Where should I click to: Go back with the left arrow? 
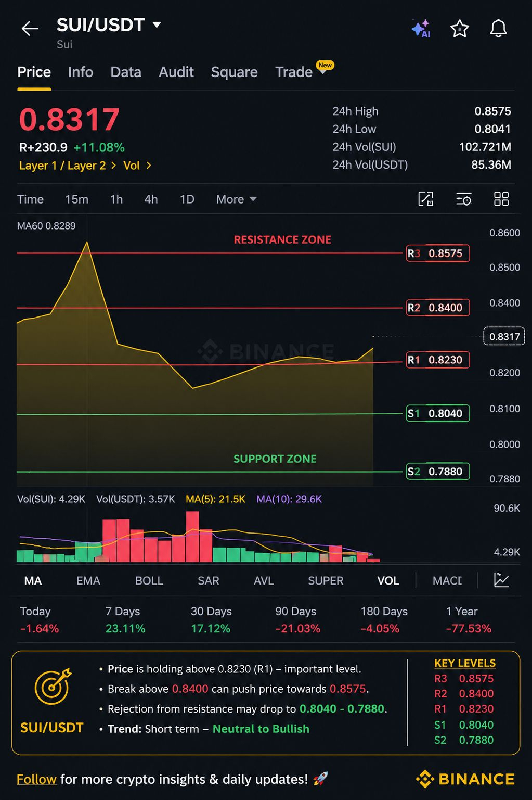tap(30, 28)
